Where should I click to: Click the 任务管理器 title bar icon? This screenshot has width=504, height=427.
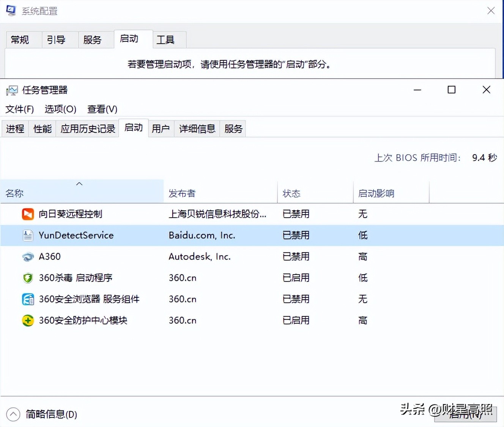[12, 90]
